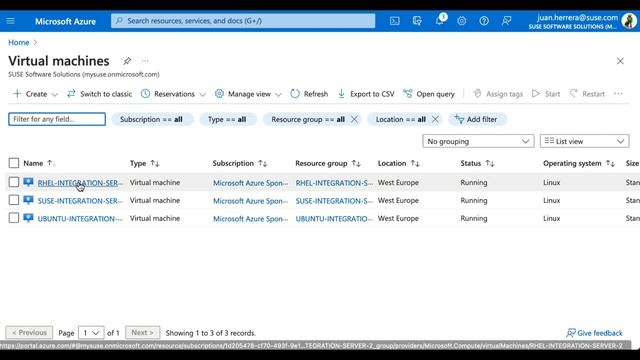This screenshot has width=640, height=360.
Task: Check the UBUNTU-INTEGRATION row checkbox
Action: click(14, 218)
